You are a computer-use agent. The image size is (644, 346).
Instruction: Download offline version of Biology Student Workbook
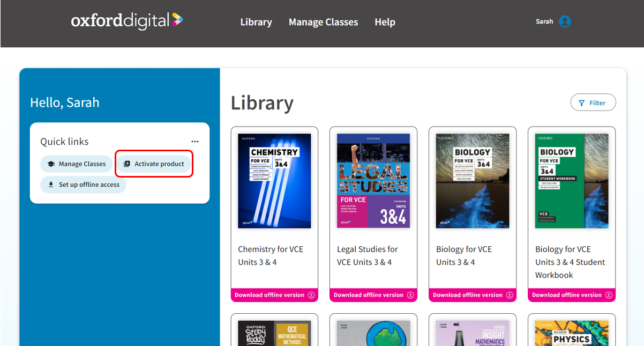point(572,295)
